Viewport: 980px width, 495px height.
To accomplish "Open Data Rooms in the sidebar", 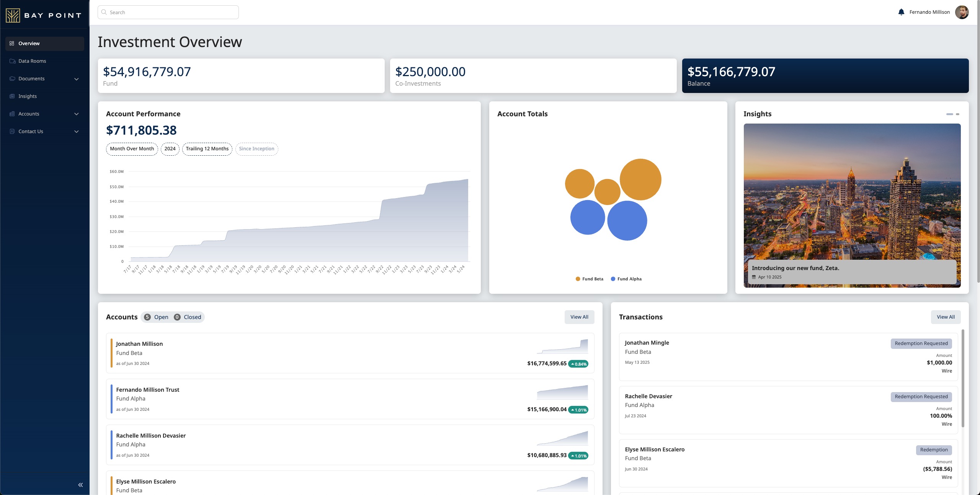I will pos(45,61).
